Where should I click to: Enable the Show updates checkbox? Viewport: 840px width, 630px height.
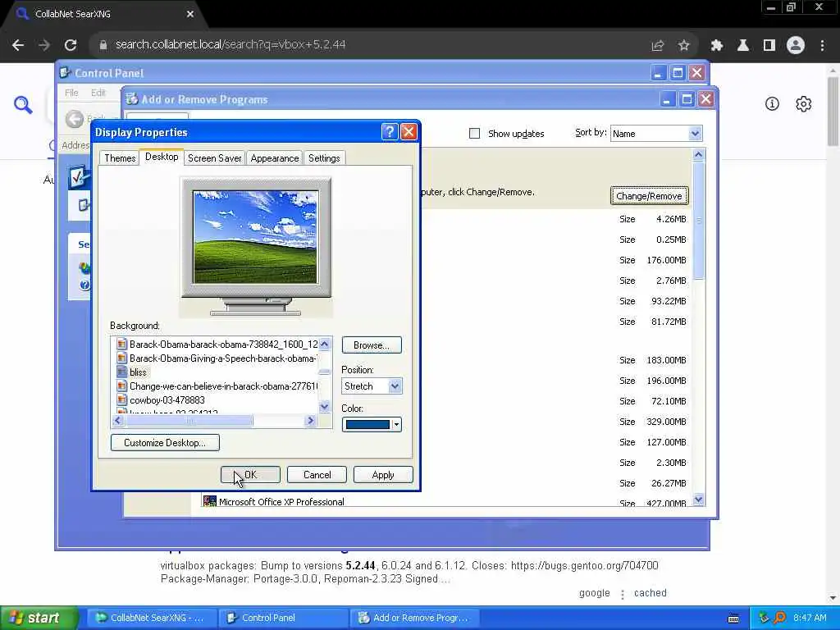click(x=475, y=134)
